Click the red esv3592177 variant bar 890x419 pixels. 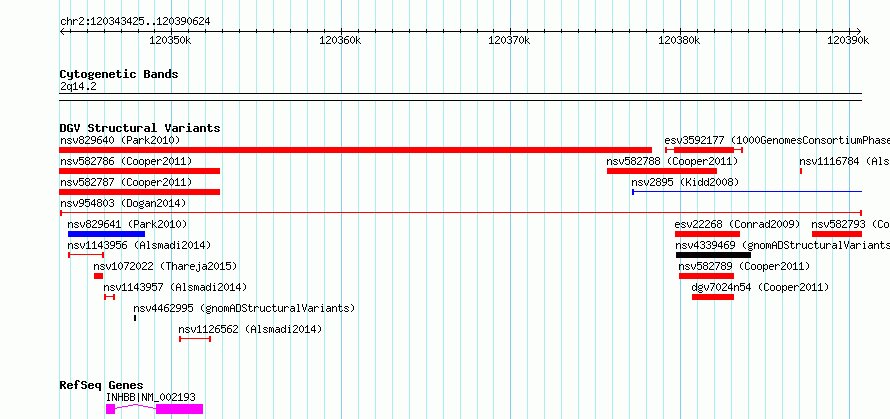[x=704, y=150]
